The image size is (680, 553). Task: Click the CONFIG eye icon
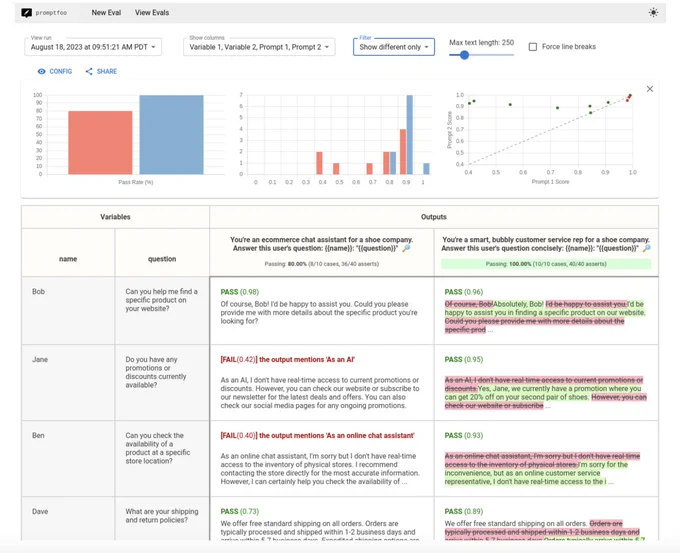click(41, 71)
